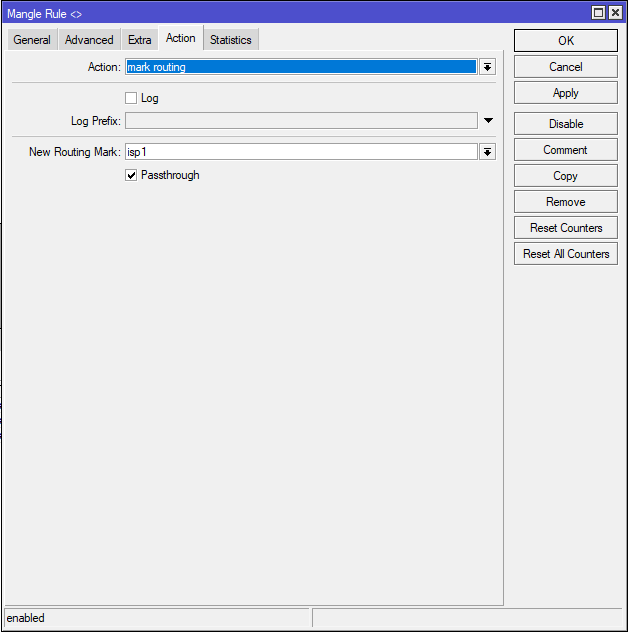The width and height of the screenshot is (628, 632).
Task: Click the Reset All Counters button
Action: pyautogui.click(x=566, y=254)
